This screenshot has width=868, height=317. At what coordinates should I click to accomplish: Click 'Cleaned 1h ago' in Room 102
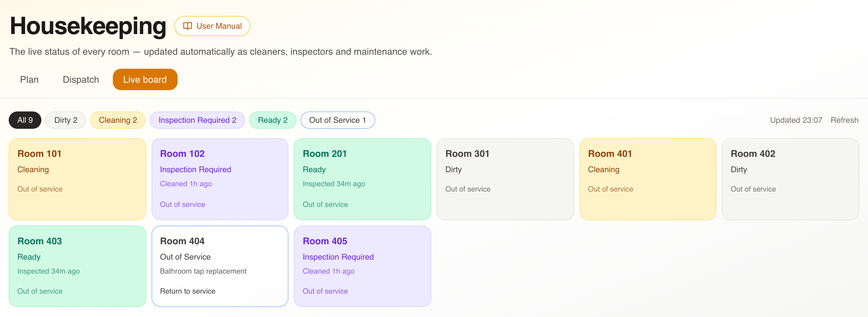pos(186,184)
